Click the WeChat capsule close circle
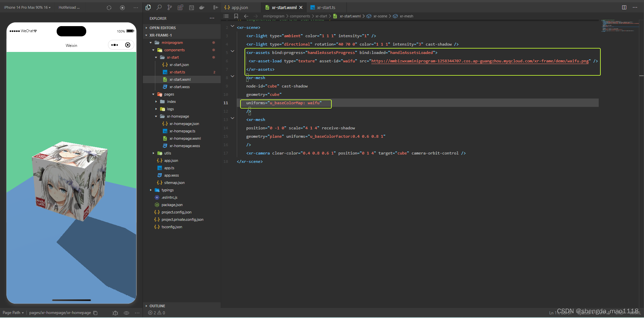Image resolution: width=644 pixels, height=318 pixels. coord(128,45)
